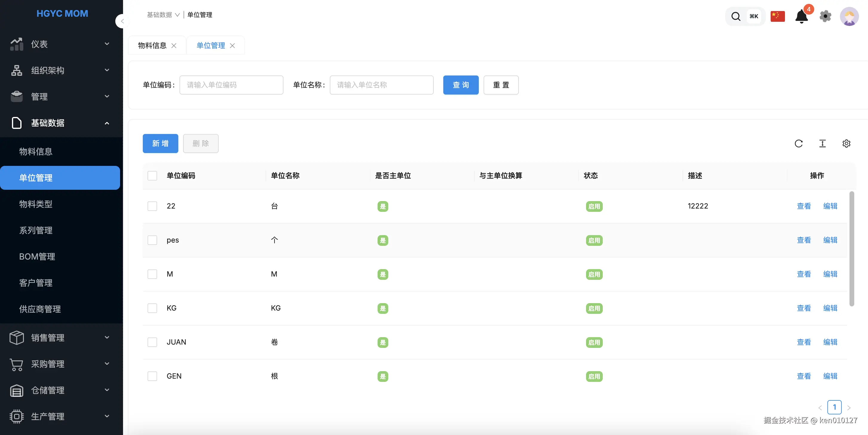Open the notification bell
The width and height of the screenshot is (868, 435).
coord(801,16)
